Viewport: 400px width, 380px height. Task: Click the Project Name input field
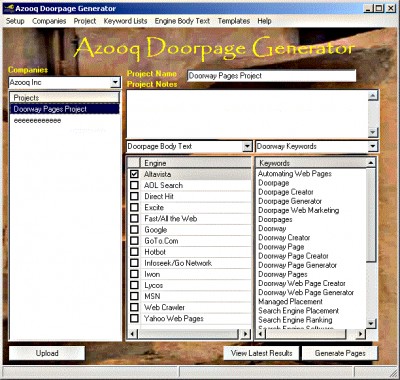coord(271,76)
